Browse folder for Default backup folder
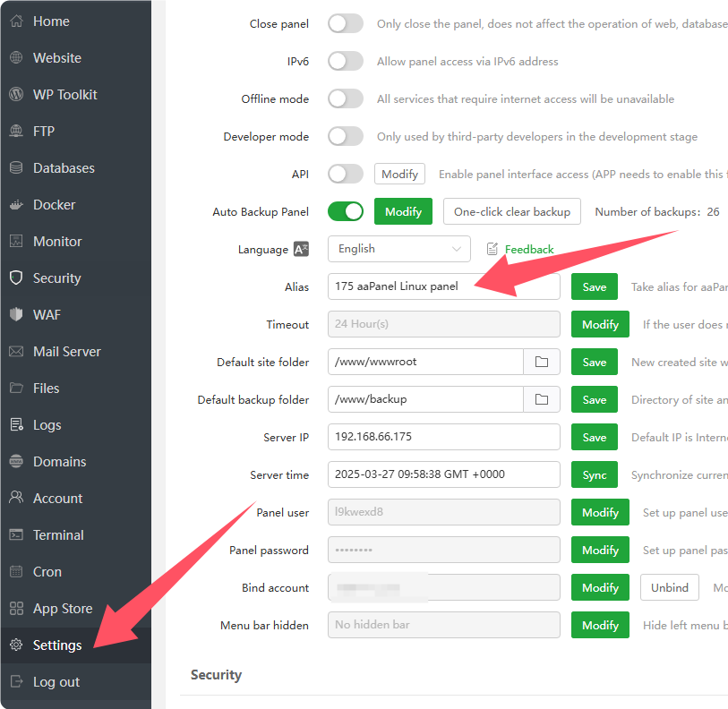 point(542,399)
